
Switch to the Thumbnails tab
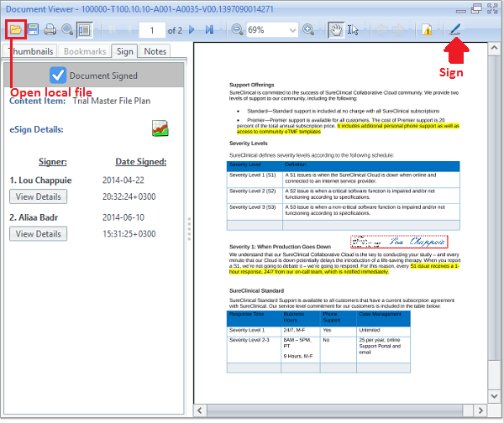(x=30, y=51)
